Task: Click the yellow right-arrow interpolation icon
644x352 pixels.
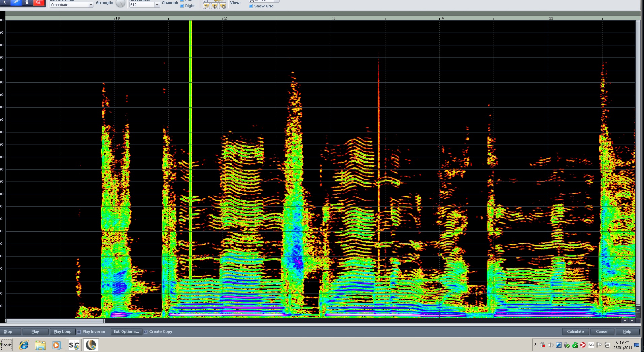Action: [x=223, y=6]
